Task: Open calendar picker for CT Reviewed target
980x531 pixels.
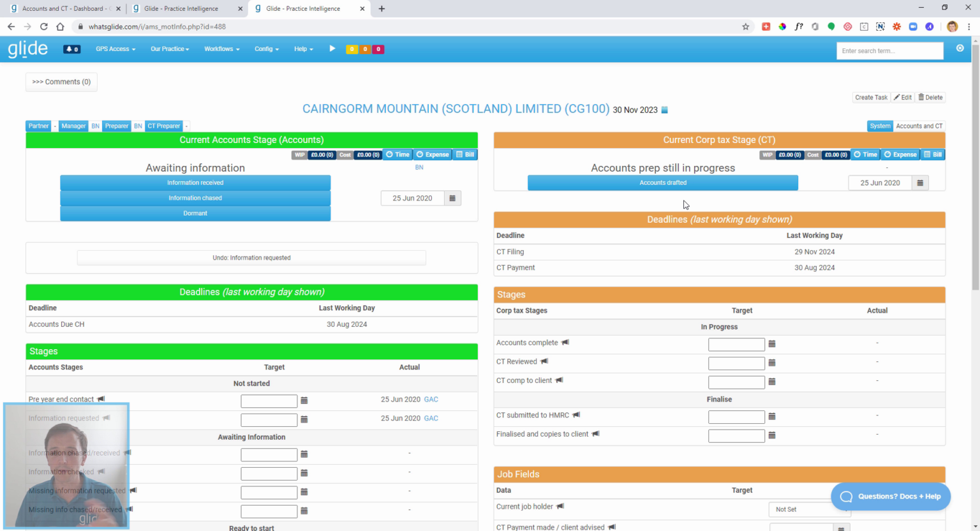Action: coord(772,363)
